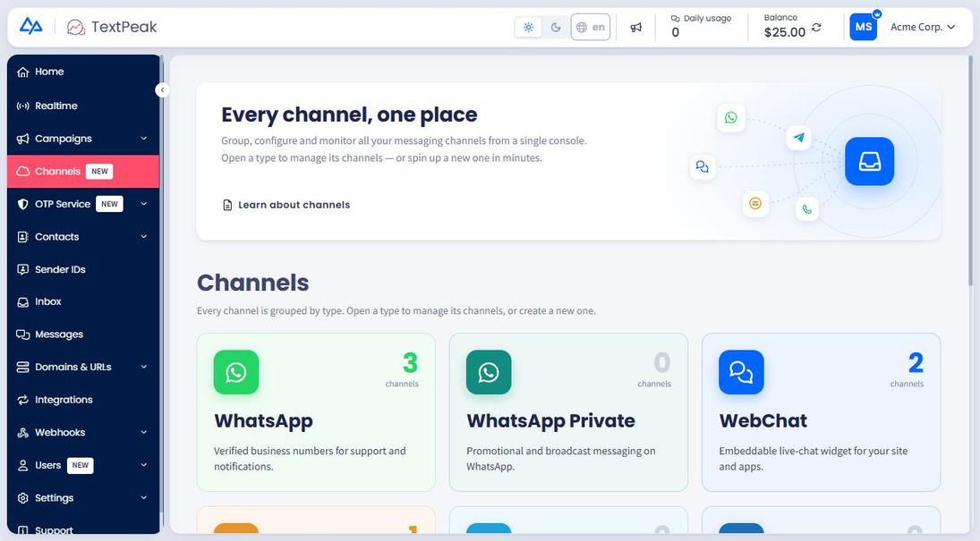Click the Home house icon
Viewport: 980px width, 541px height.
23,72
